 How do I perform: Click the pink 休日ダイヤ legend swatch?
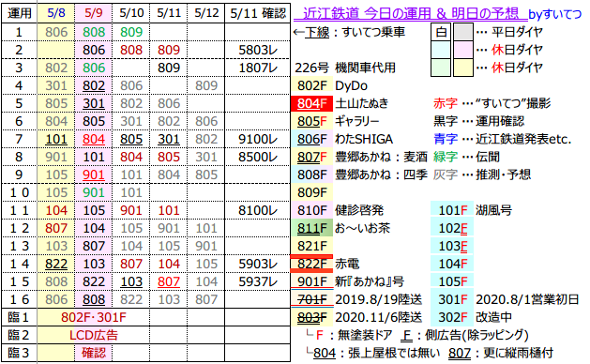(x=463, y=50)
